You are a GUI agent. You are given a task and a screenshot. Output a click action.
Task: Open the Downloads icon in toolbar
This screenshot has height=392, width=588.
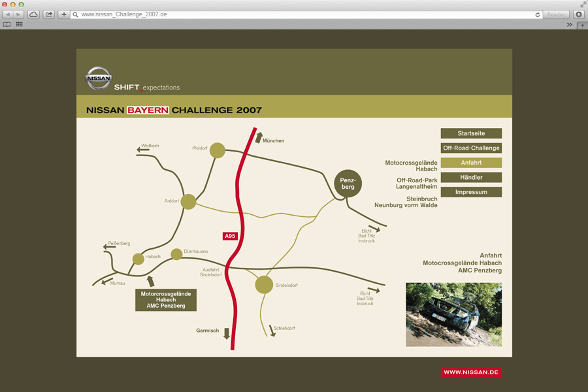(579, 14)
